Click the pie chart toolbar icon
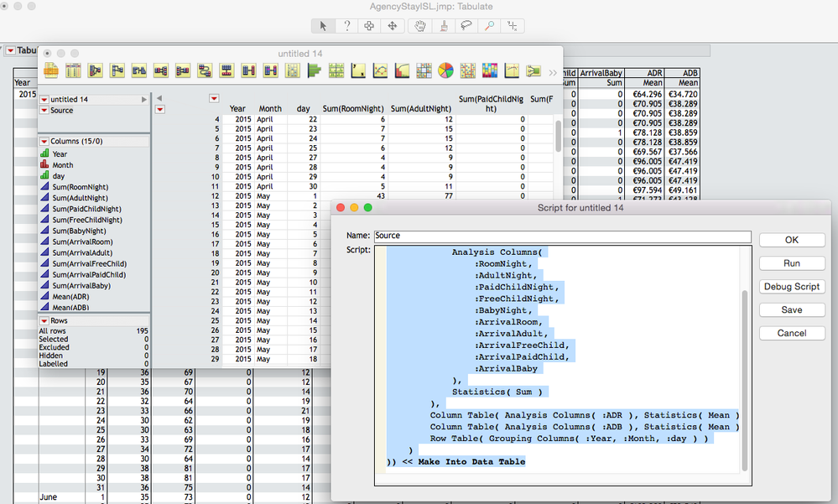Viewport: 838px width, 504px height. coord(445,71)
